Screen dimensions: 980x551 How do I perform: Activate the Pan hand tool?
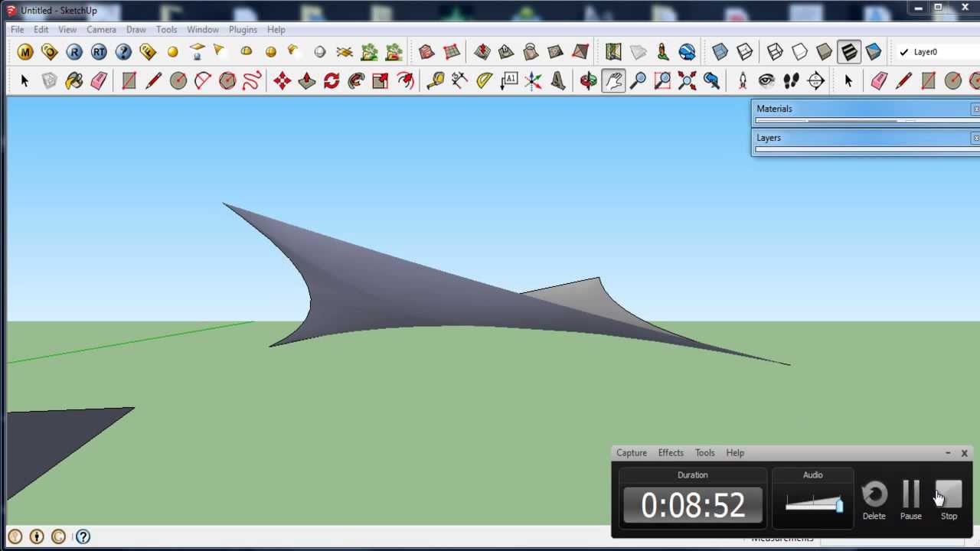point(612,80)
